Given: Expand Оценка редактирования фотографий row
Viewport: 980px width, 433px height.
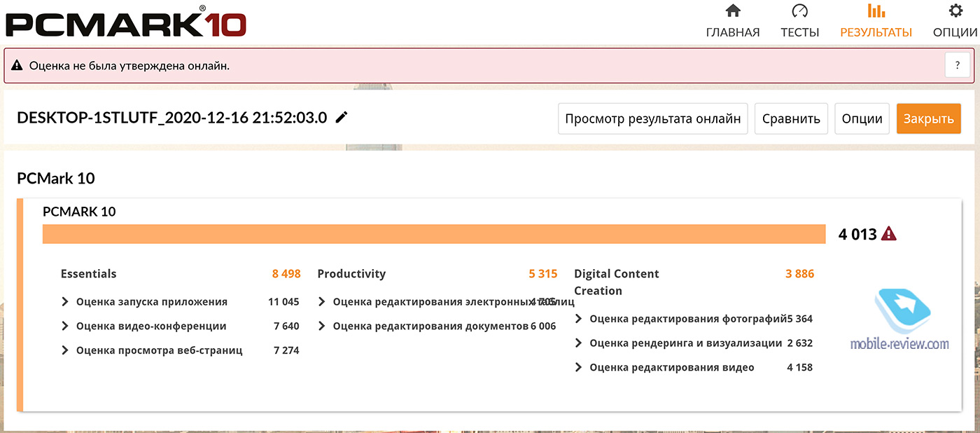Looking at the screenshot, I should click(578, 319).
